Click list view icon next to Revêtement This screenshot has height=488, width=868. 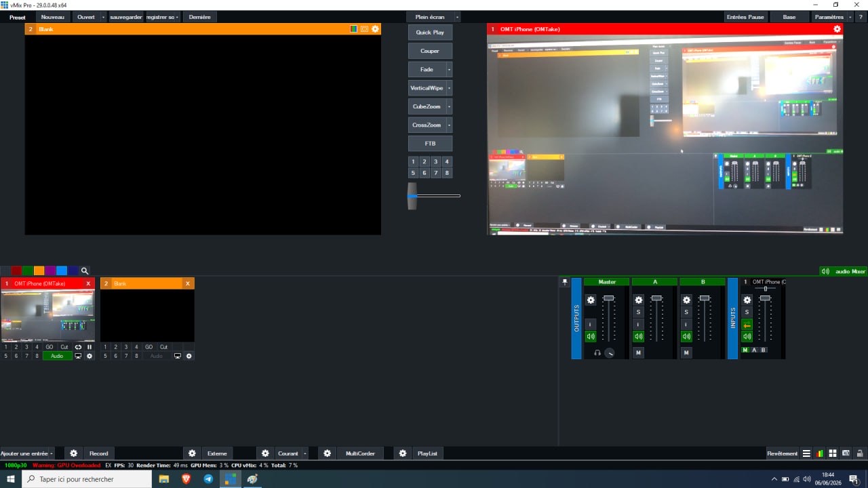click(806, 453)
